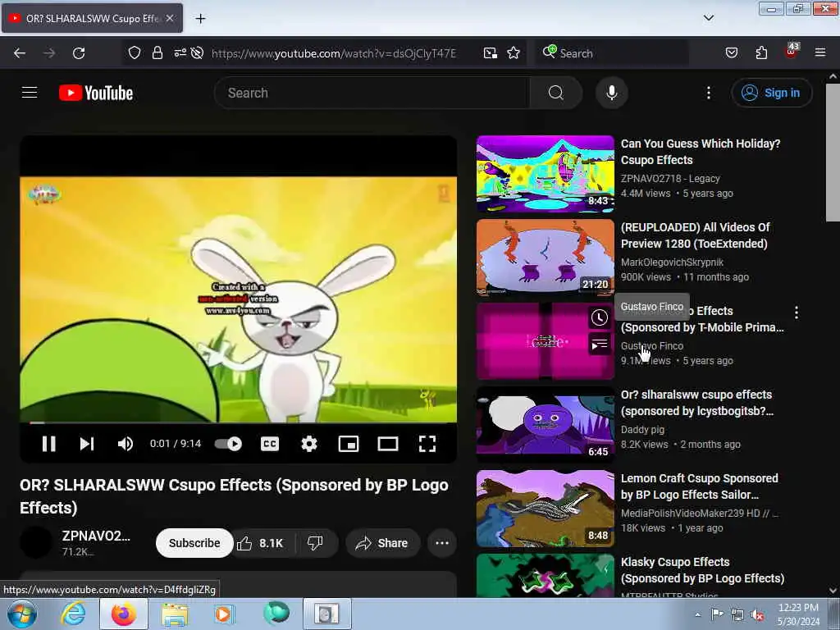Open MarkOlegovichSkrypnik channel name
This screenshot has width=840, height=630.
point(673,262)
